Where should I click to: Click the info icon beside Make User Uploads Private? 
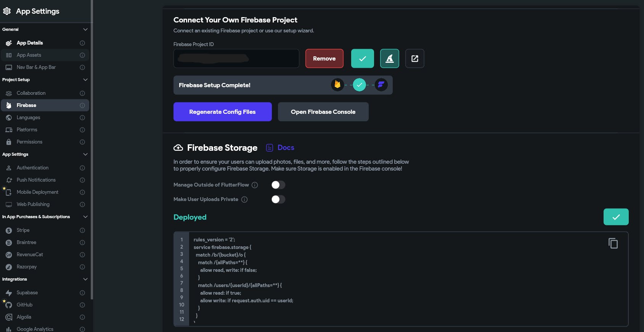244,200
